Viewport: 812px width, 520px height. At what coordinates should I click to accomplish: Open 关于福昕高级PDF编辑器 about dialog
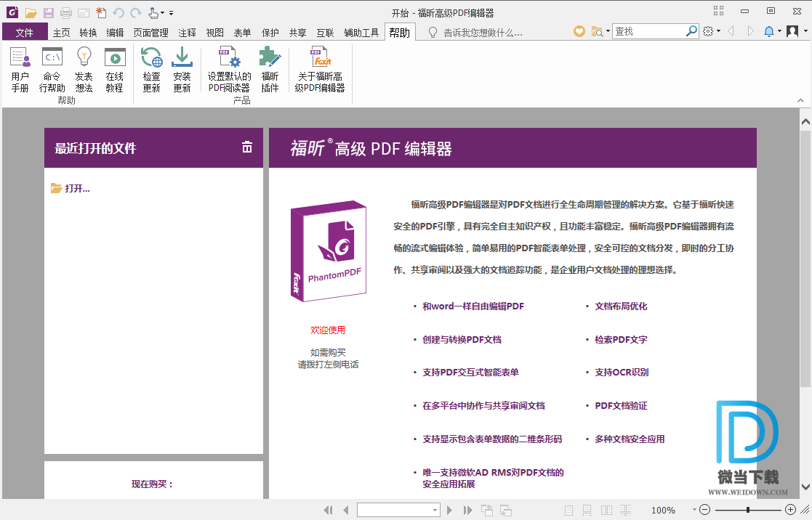pyautogui.click(x=320, y=69)
